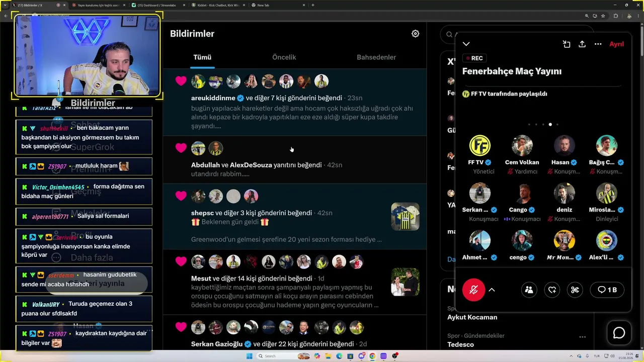Send a heart reaction in the space
The width and height of the screenshot is (644, 362).
pos(552,290)
